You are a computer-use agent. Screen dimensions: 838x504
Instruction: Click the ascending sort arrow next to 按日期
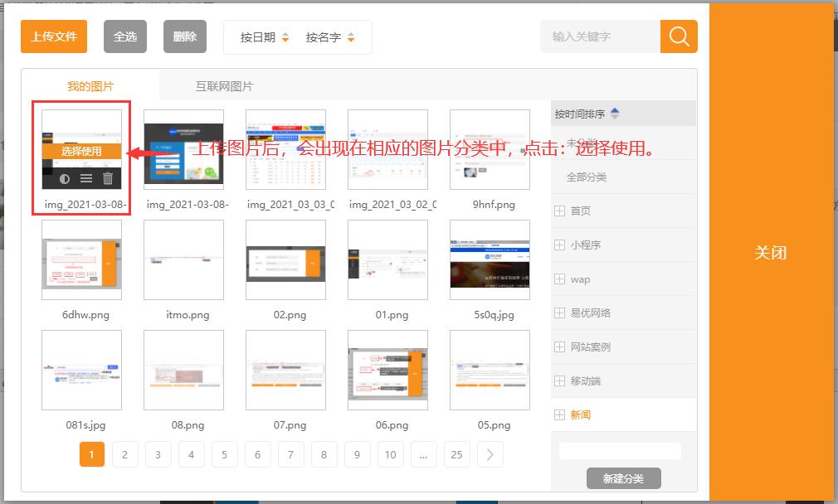pos(285,33)
